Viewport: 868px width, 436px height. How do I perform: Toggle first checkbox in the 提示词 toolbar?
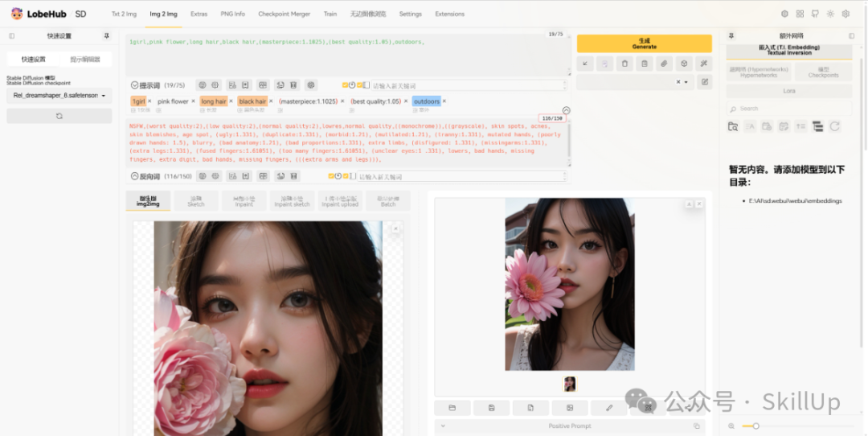pos(345,85)
